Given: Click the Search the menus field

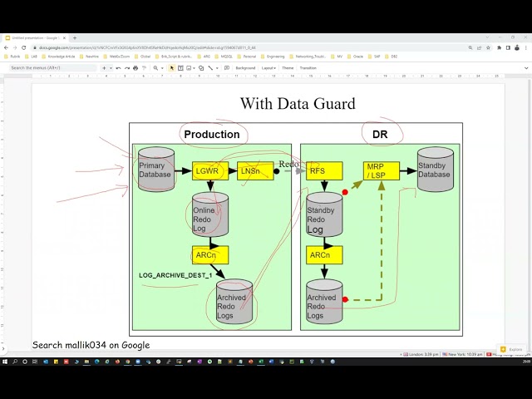Looking at the screenshot, I should click(x=52, y=68).
